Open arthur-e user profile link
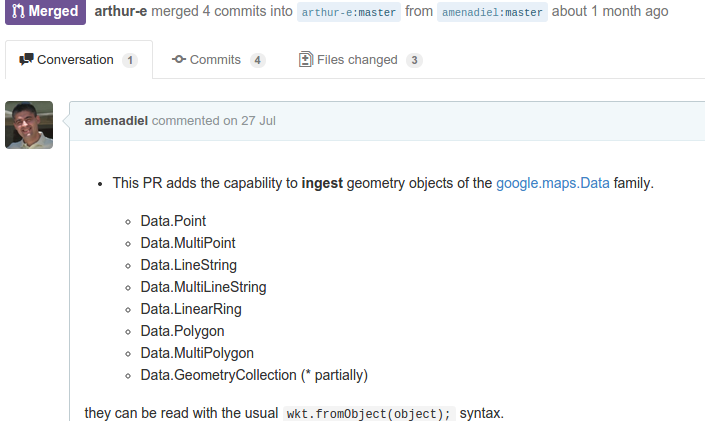The height and width of the screenshot is (421, 705). coord(120,11)
